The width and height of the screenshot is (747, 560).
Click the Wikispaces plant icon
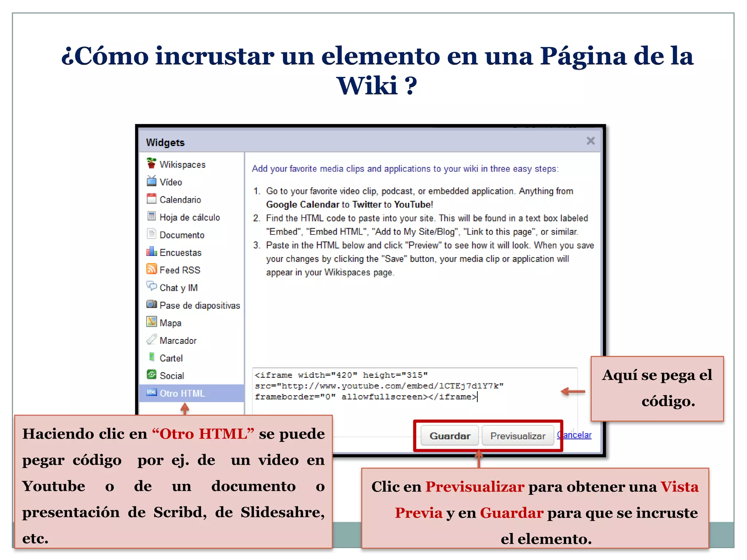point(151,163)
